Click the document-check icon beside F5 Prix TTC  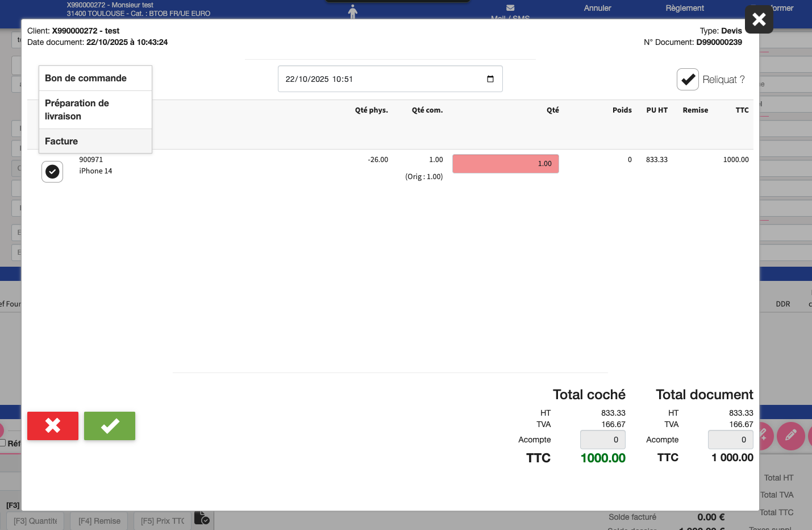click(202, 518)
